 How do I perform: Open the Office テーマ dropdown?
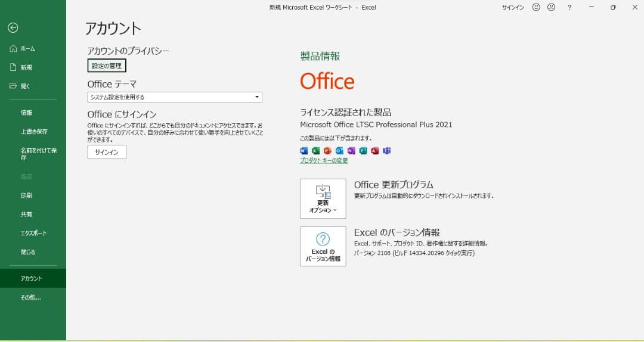[175, 97]
